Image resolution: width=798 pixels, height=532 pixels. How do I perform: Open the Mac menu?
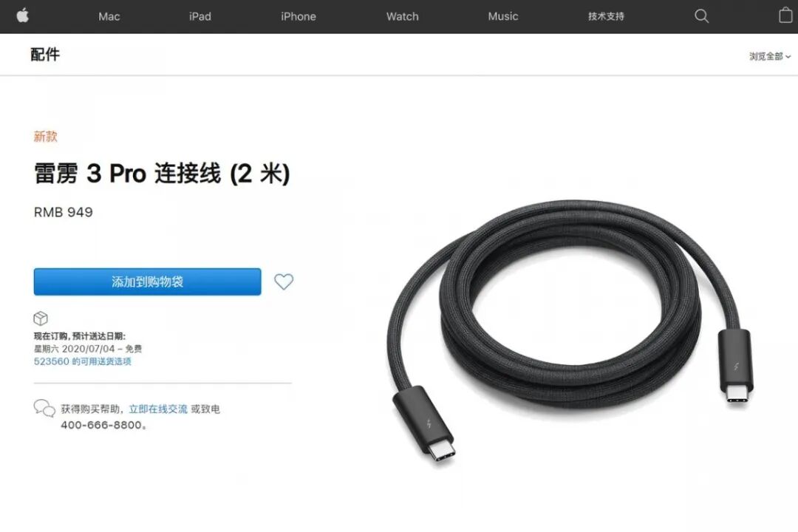(109, 16)
